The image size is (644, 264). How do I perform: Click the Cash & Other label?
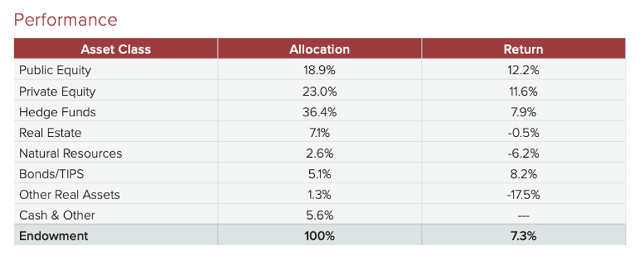(57, 215)
